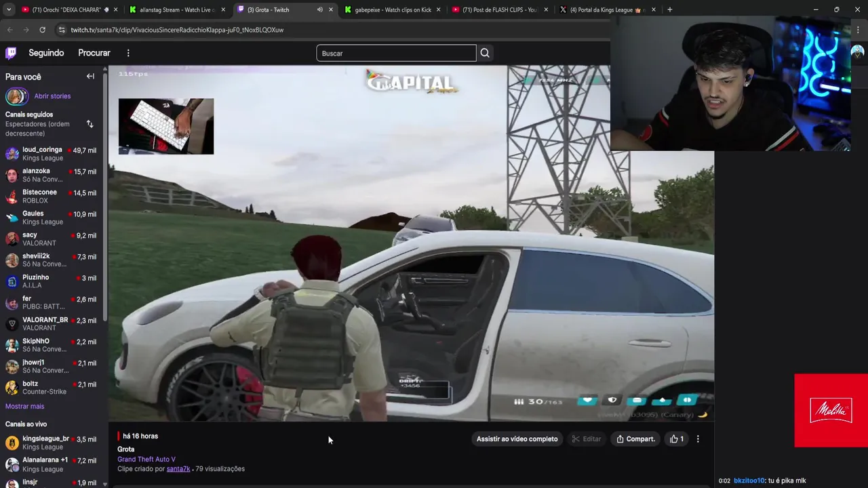
Task: Click the linsjr live channel row
Action: 52,482
